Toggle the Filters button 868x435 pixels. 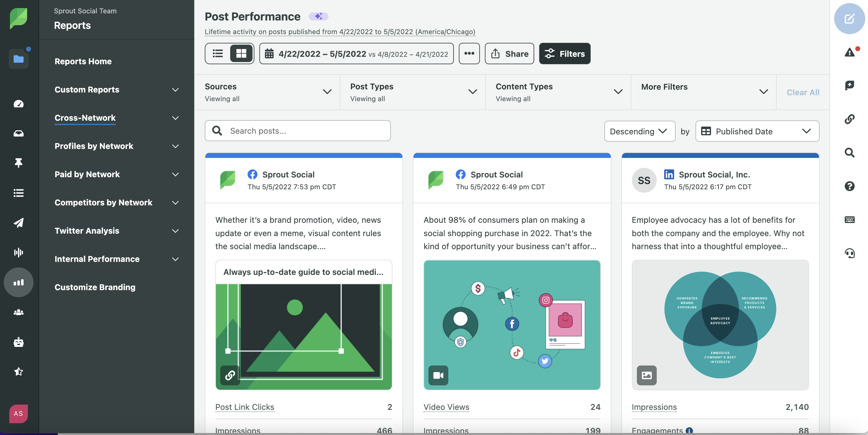(x=564, y=54)
